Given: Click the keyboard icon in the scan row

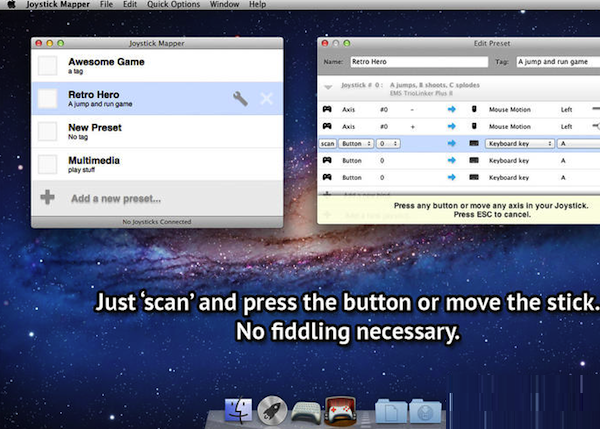Looking at the screenshot, I should pyautogui.click(x=474, y=143).
